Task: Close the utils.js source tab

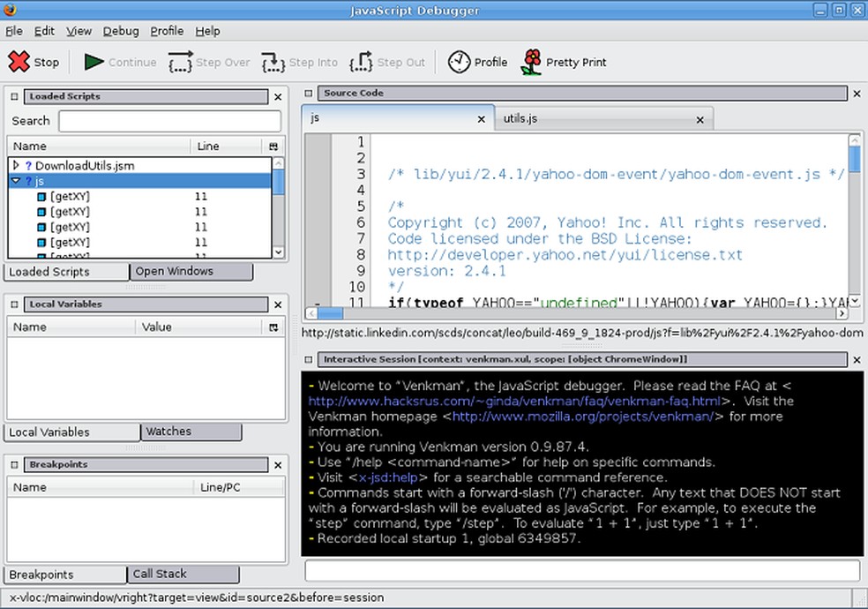Action: coord(700,119)
